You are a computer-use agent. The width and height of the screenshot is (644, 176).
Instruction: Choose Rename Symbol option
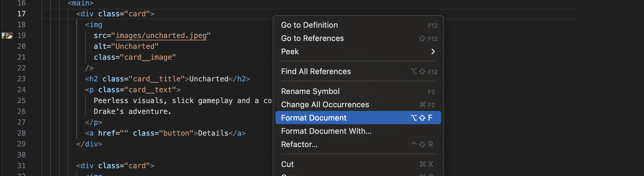pyautogui.click(x=310, y=91)
